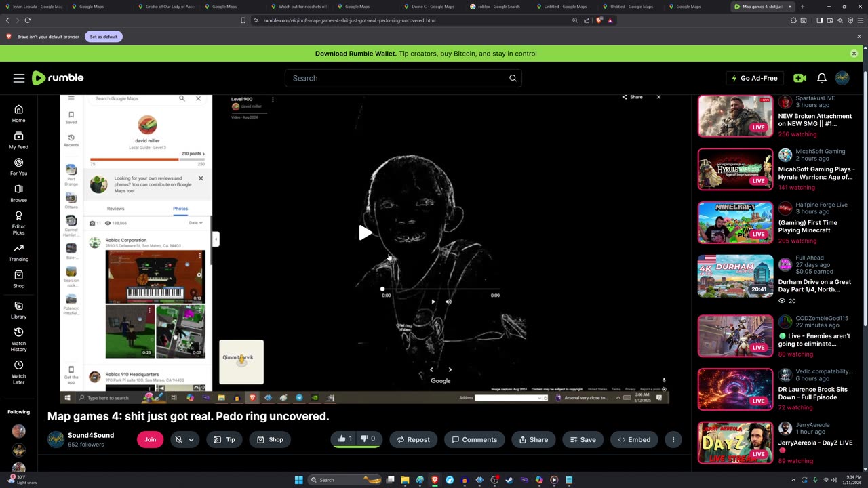Open Brave Wallet icon in toolbar
The width and height of the screenshot is (868, 488).
point(829,20)
